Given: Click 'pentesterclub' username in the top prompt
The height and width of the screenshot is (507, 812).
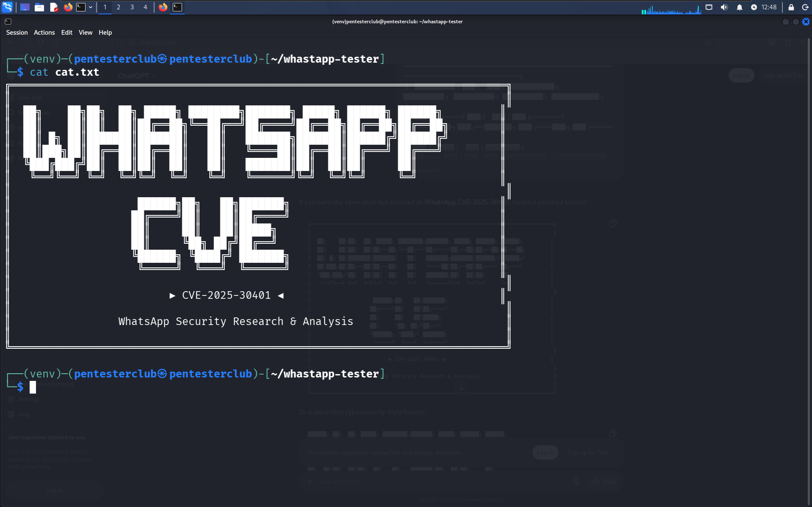Looking at the screenshot, I should coord(116,59).
